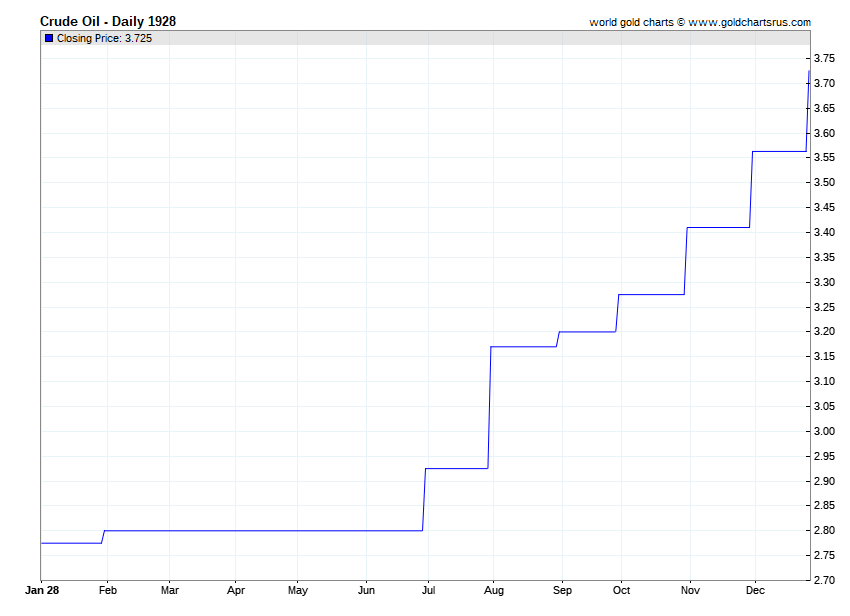Select the 'Dec' month axis label
This screenshot has width=850, height=616.
tap(754, 591)
